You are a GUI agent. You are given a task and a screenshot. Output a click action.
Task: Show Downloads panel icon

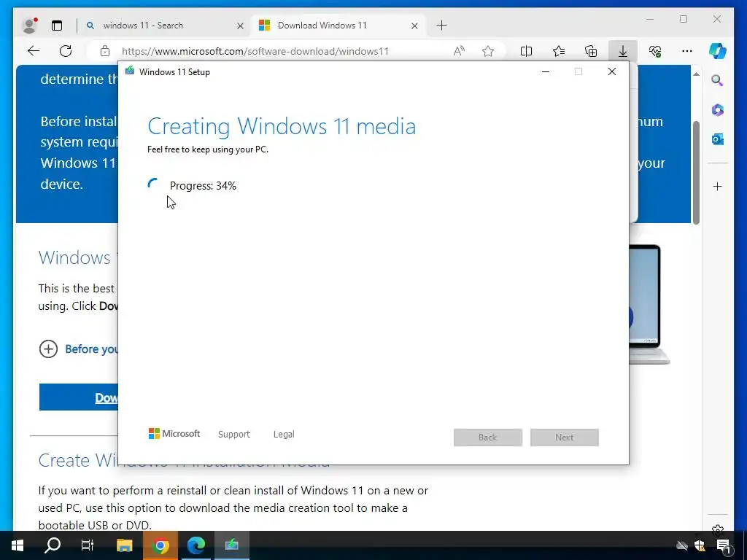coord(623,51)
